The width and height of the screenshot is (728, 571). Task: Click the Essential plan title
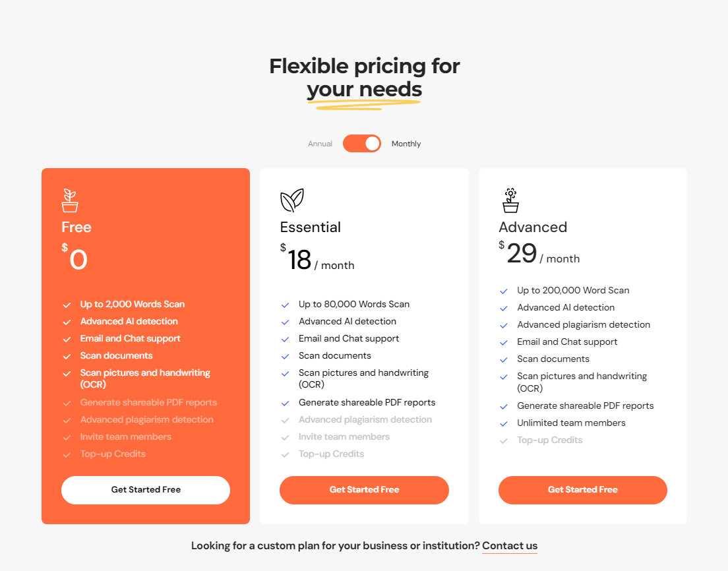point(311,227)
